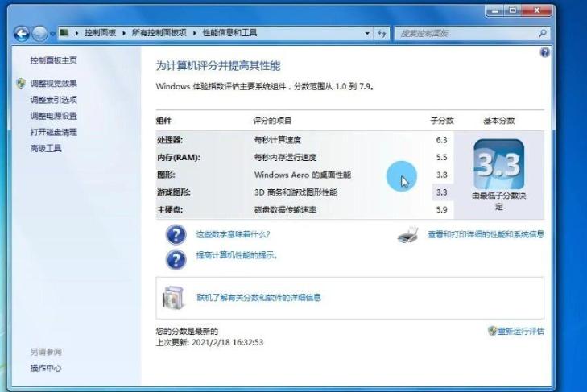
Task: Open 操作中心 link in sidebar
Action: pos(46,368)
